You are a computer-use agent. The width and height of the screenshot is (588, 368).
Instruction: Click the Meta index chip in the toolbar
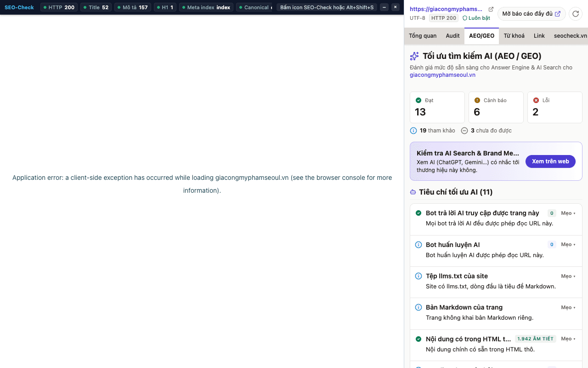(206, 7)
